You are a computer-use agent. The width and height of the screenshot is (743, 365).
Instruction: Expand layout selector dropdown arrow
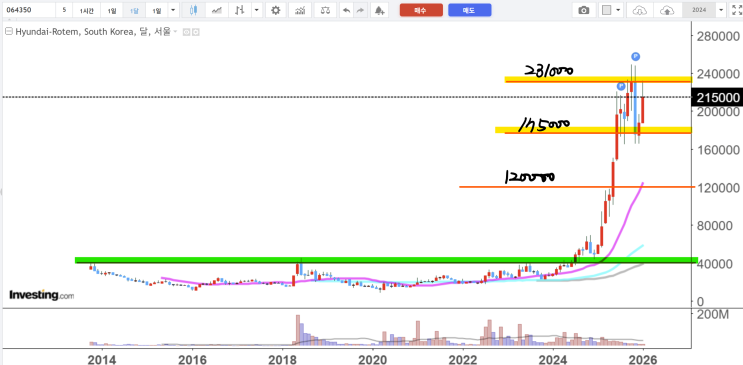[618, 10]
